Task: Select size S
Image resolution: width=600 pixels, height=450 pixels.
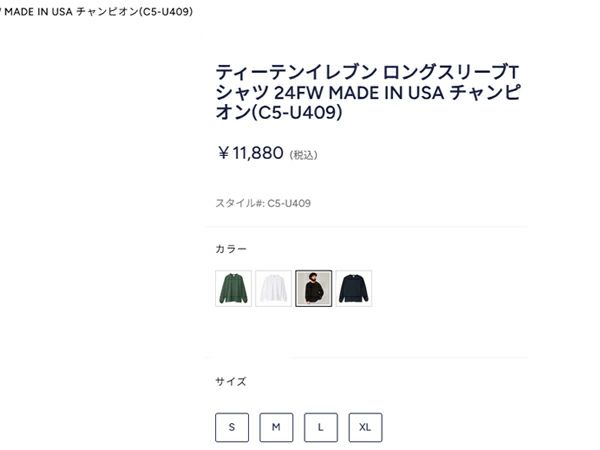Action: (232, 427)
